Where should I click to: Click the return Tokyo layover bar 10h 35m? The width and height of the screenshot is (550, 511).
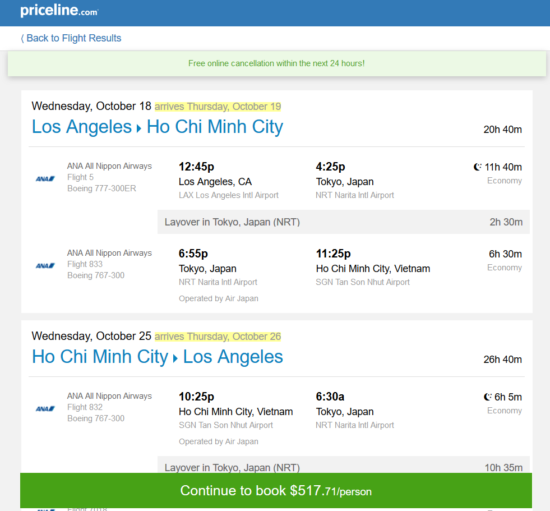point(343,466)
